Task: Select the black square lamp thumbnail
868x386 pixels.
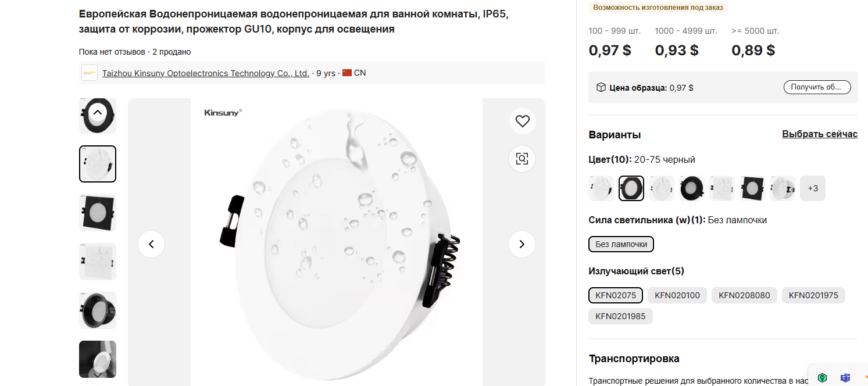Action: (x=98, y=213)
